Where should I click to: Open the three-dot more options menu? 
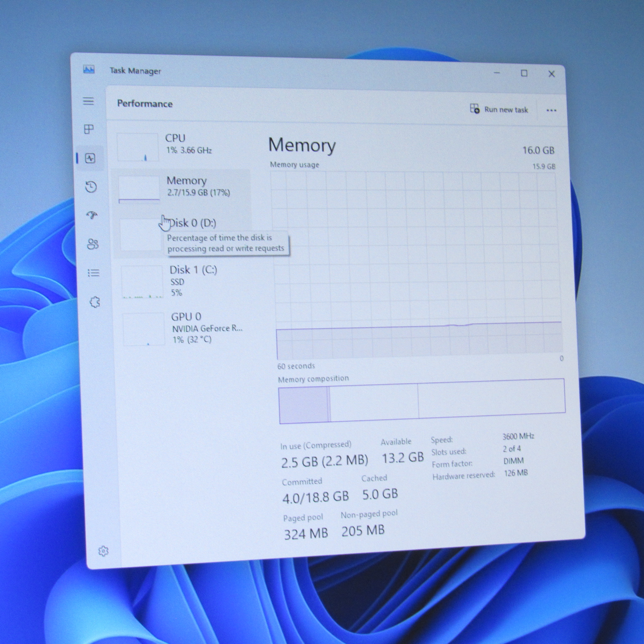click(551, 111)
